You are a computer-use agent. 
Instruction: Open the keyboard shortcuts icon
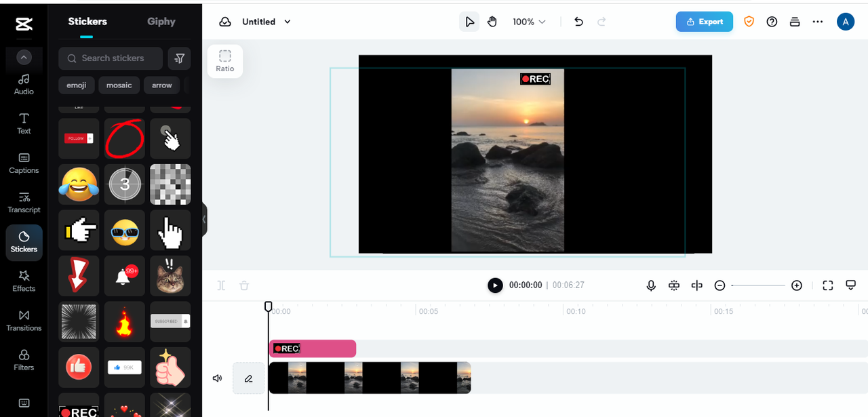[24, 403]
